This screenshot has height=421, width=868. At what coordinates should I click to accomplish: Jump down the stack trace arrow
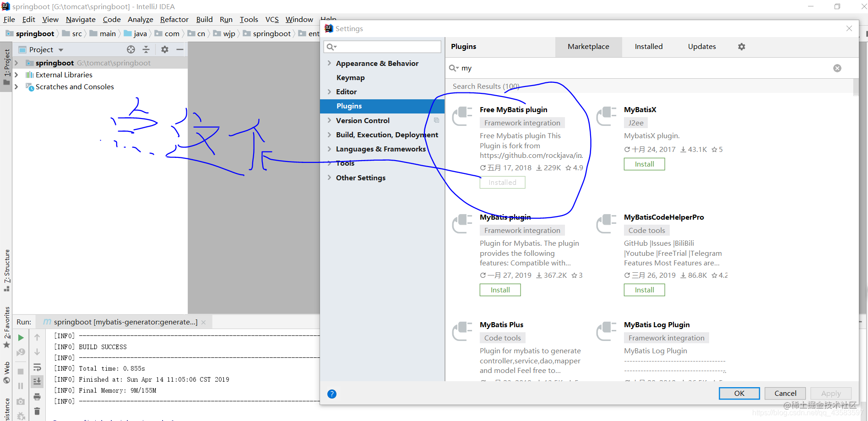point(37,352)
